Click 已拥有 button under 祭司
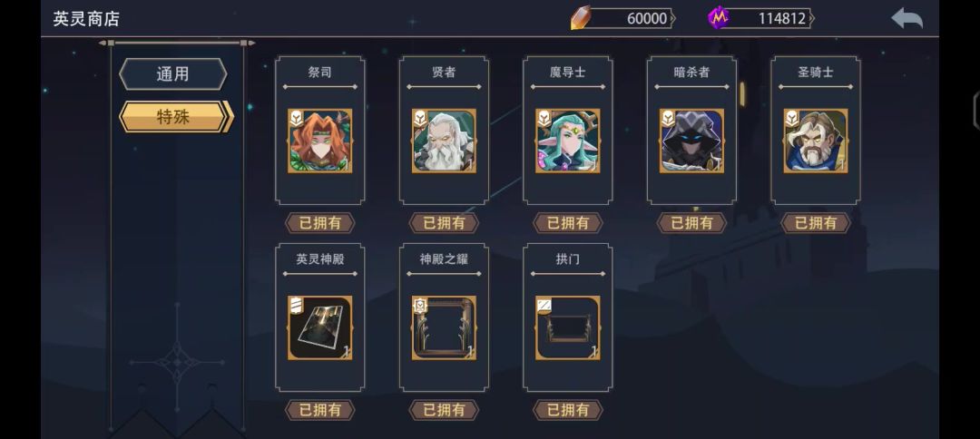This screenshot has width=980, height=439. pyautogui.click(x=320, y=223)
